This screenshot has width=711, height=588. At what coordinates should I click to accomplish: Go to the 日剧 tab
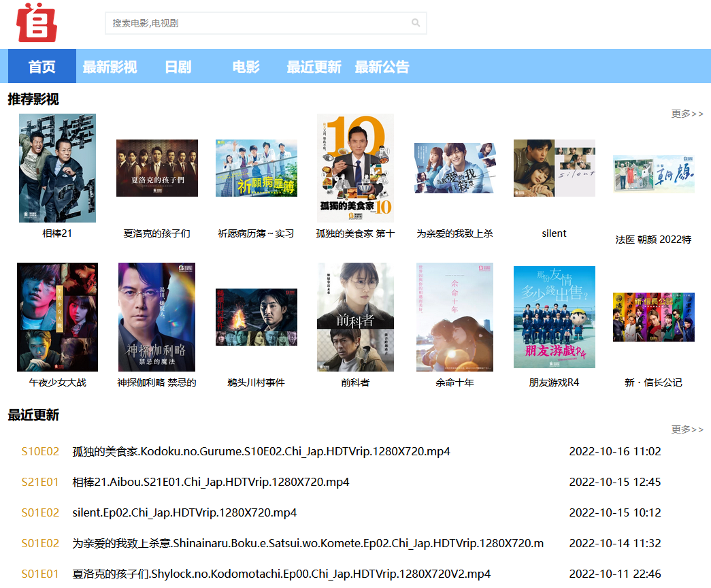coord(178,67)
